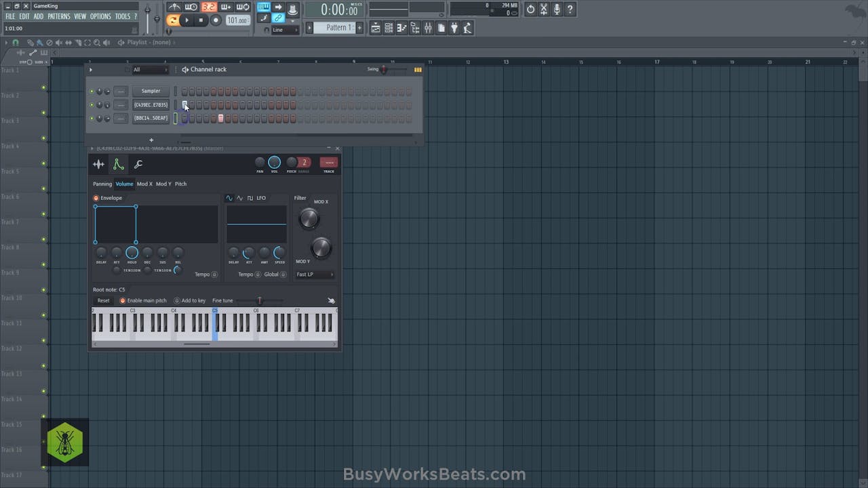The height and width of the screenshot is (488, 868).
Task: Toggle the Envelope on
Action: 96,198
